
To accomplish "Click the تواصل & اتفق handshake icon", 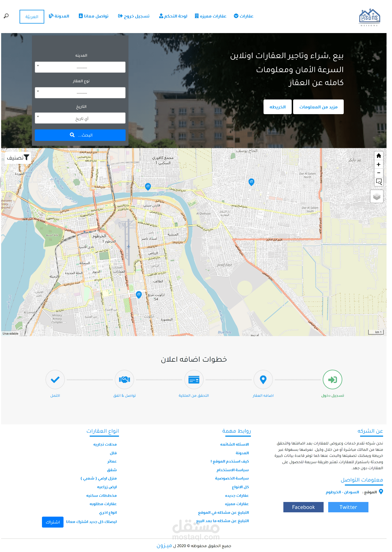I will click(x=124, y=379).
